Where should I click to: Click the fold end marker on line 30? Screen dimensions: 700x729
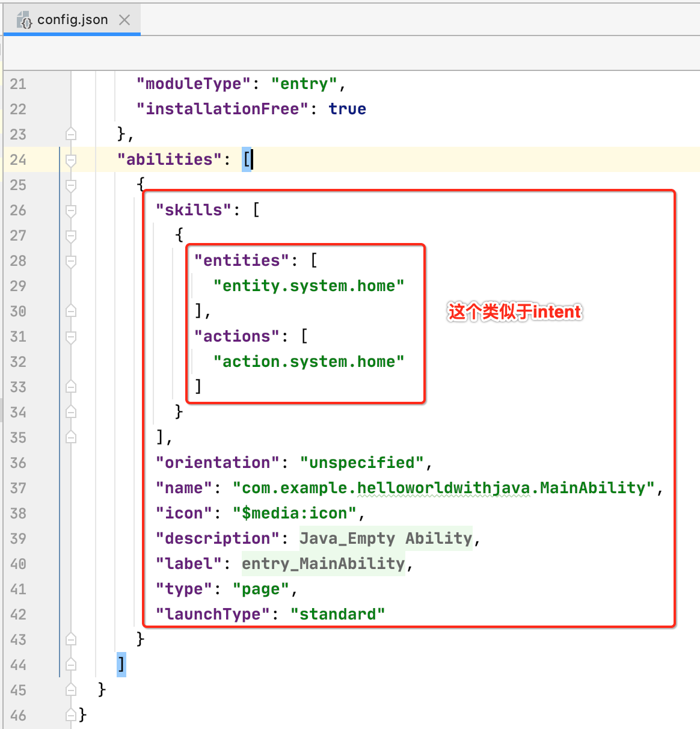[x=71, y=311]
